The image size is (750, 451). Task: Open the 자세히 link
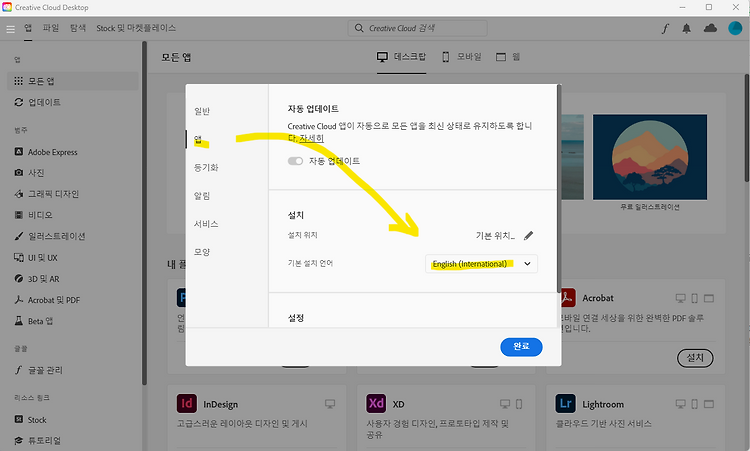coord(311,138)
